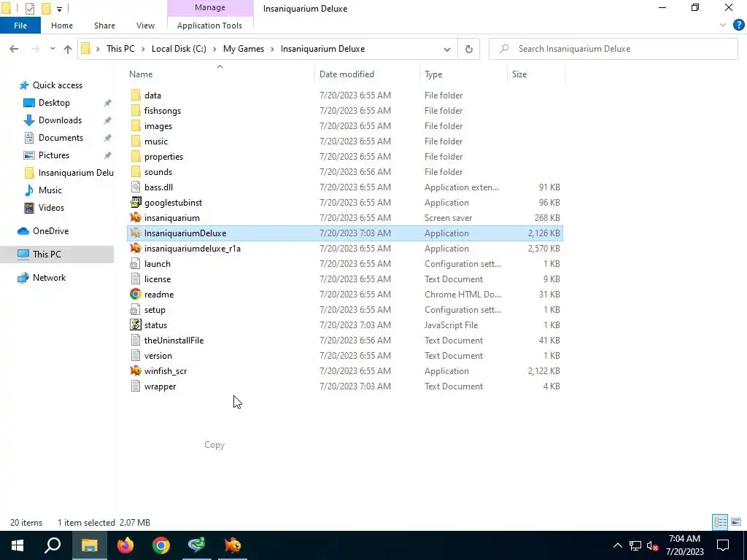Navigate back with the back arrow

coord(14,49)
